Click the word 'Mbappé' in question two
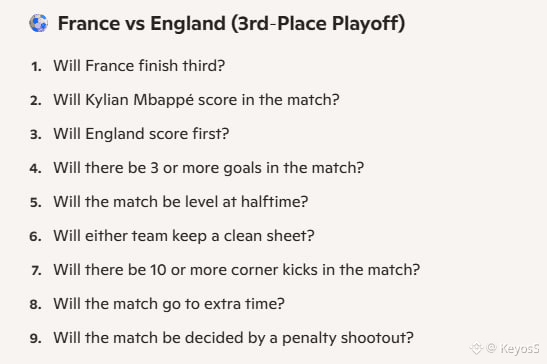Screen dimensions: 547x364 (x=164, y=100)
